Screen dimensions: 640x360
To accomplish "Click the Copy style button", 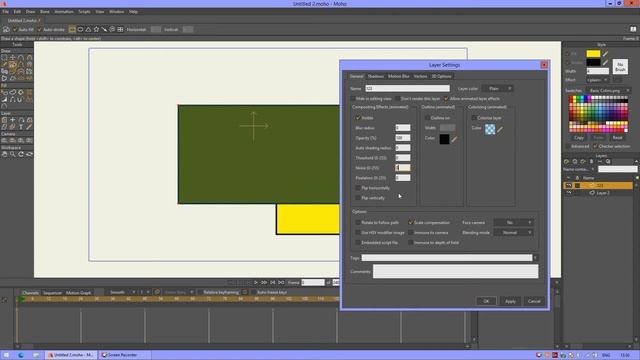I will (x=579, y=138).
